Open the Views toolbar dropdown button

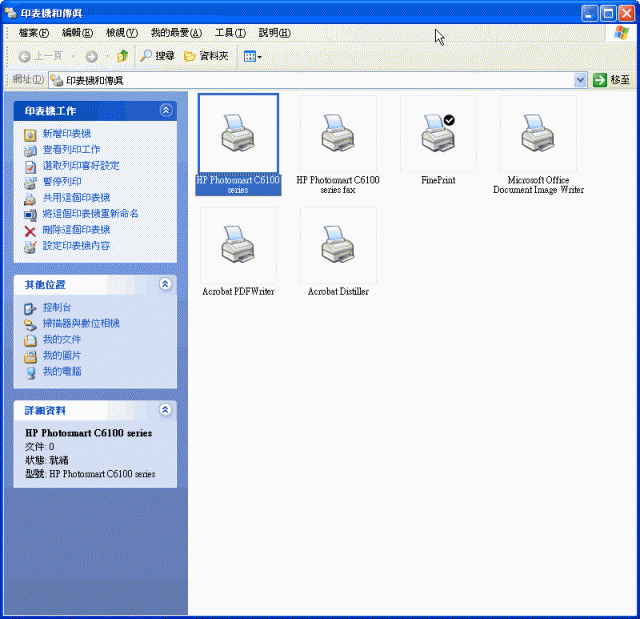(252, 56)
